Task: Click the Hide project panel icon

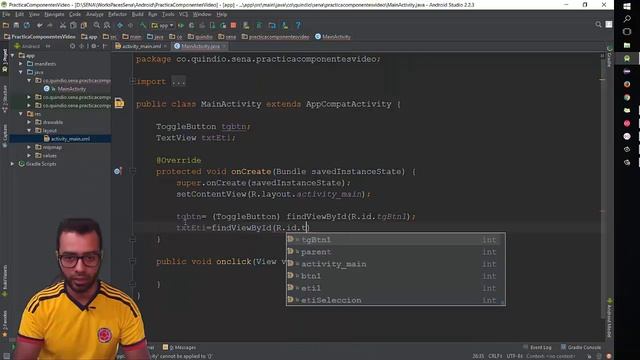Action: 105,46
